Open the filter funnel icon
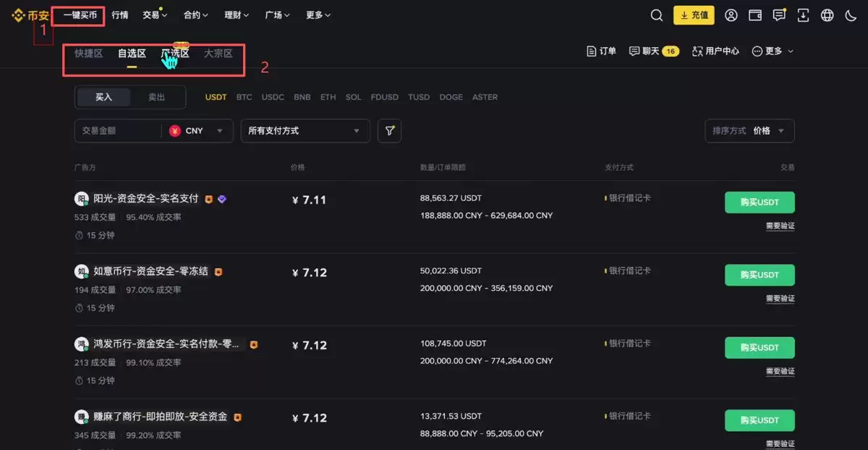This screenshot has width=868, height=450. [x=389, y=131]
